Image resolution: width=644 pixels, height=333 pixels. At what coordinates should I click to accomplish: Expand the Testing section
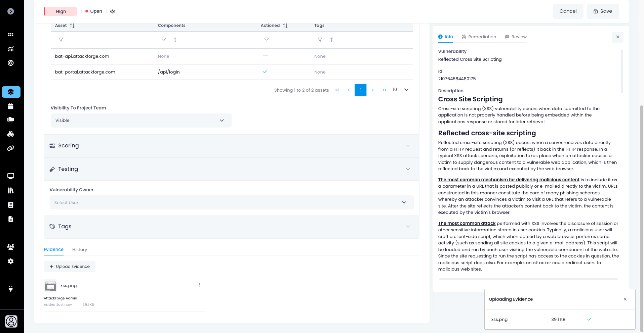tap(231, 169)
